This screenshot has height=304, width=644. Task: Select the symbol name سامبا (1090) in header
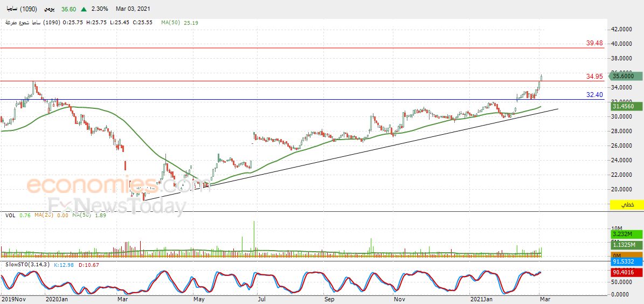[x=22, y=9]
